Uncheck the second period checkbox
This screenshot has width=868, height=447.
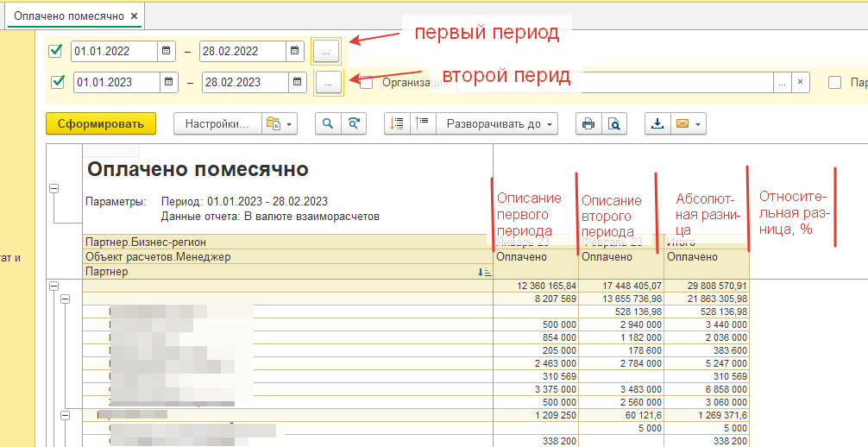(59, 82)
